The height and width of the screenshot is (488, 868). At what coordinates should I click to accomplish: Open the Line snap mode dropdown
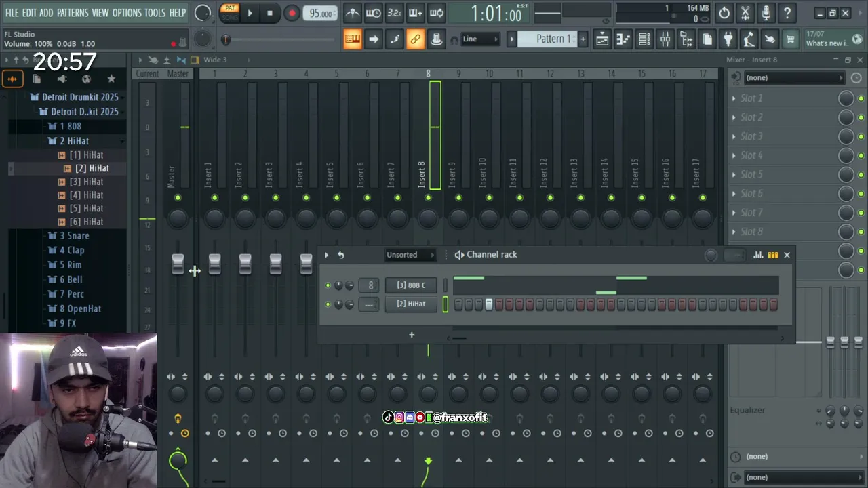[x=480, y=39]
